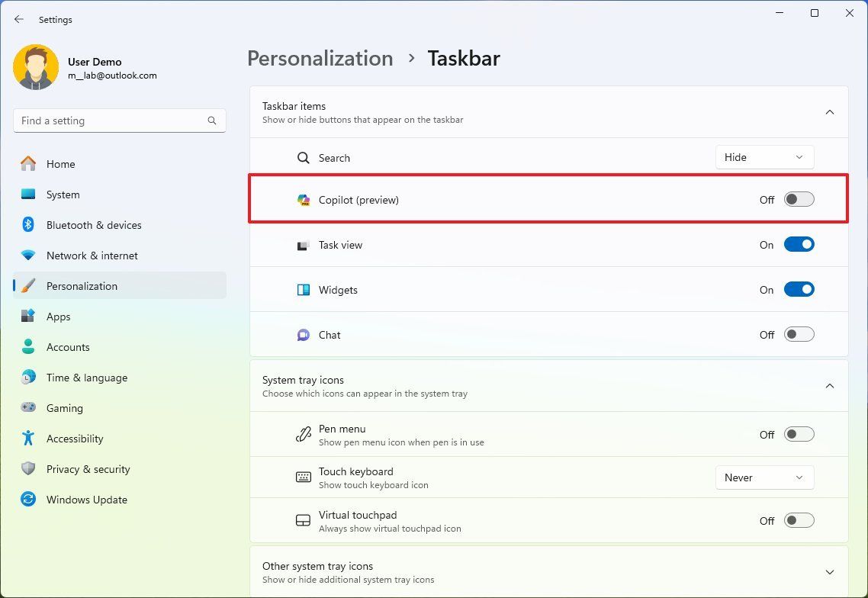Expand Other system tray icons

coord(830,571)
